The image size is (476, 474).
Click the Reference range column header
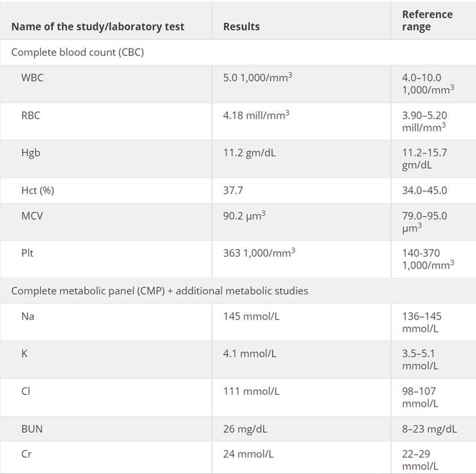(427, 21)
